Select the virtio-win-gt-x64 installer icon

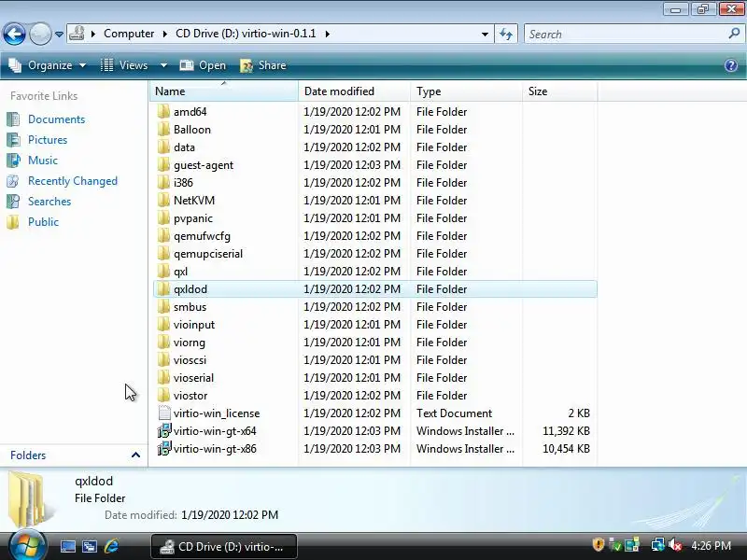click(164, 431)
